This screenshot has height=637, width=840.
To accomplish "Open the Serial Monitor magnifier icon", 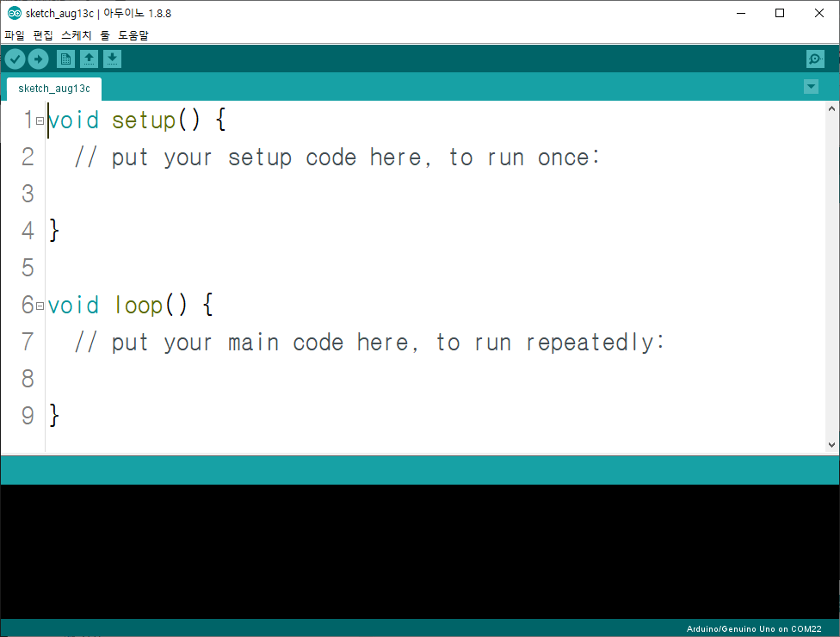I will pos(815,59).
